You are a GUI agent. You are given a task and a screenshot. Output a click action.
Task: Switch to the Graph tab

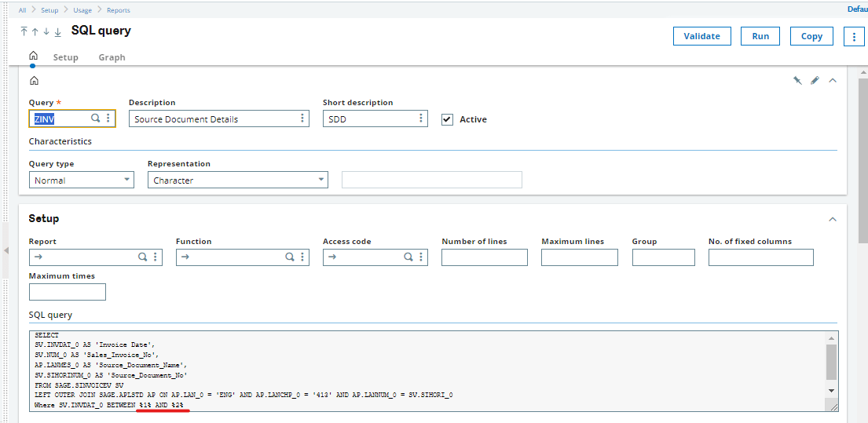click(112, 57)
